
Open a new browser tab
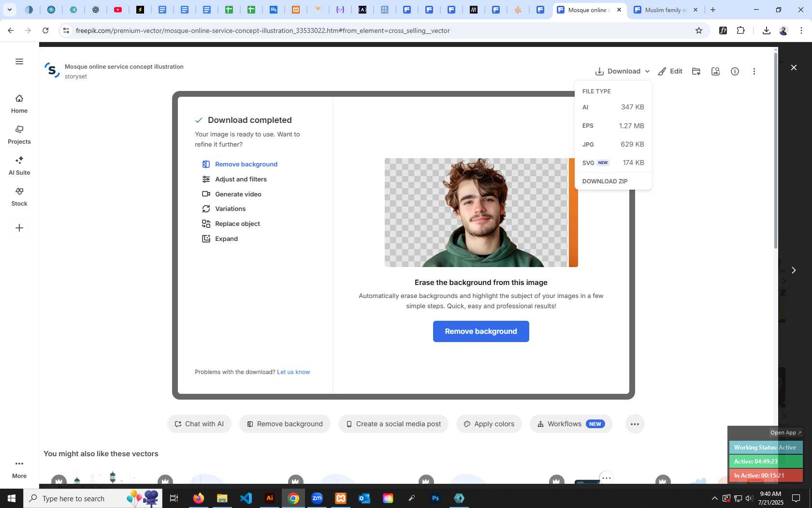point(713,10)
